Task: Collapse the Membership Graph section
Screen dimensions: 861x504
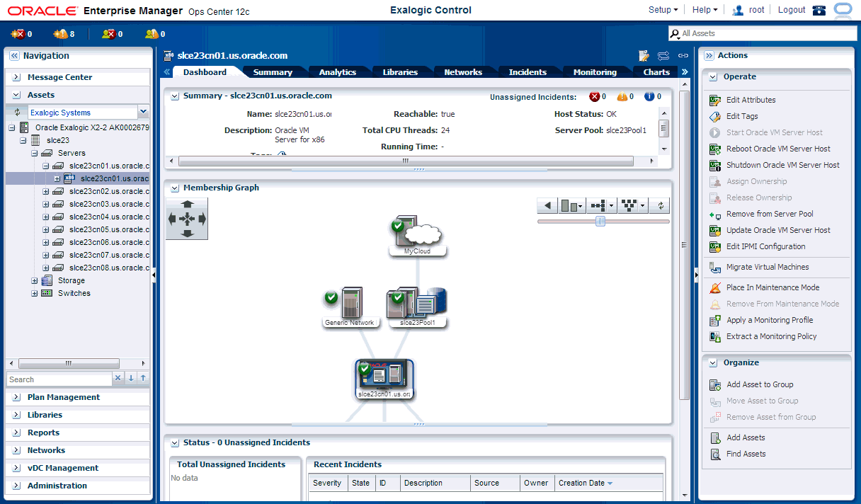Action: pos(173,188)
